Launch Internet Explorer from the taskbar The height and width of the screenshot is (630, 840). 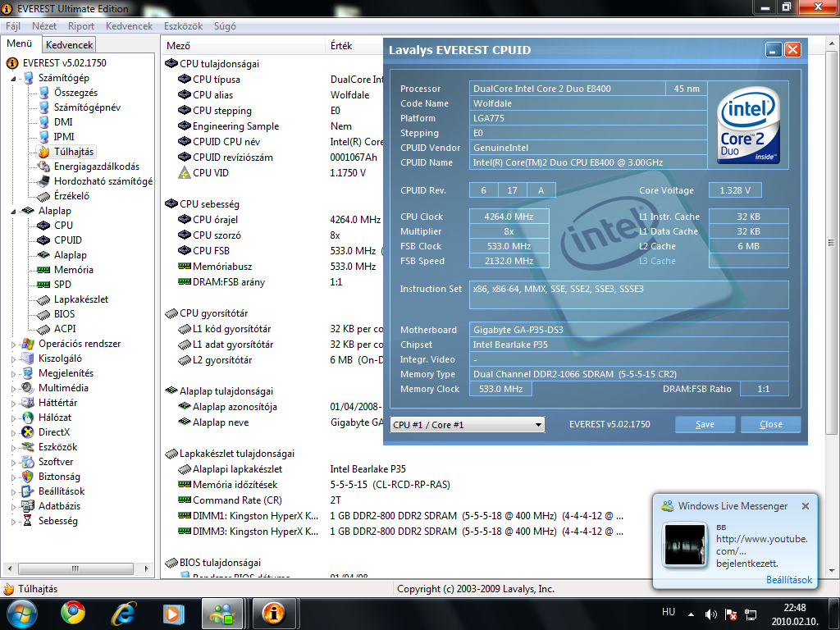(x=123, y=613)
